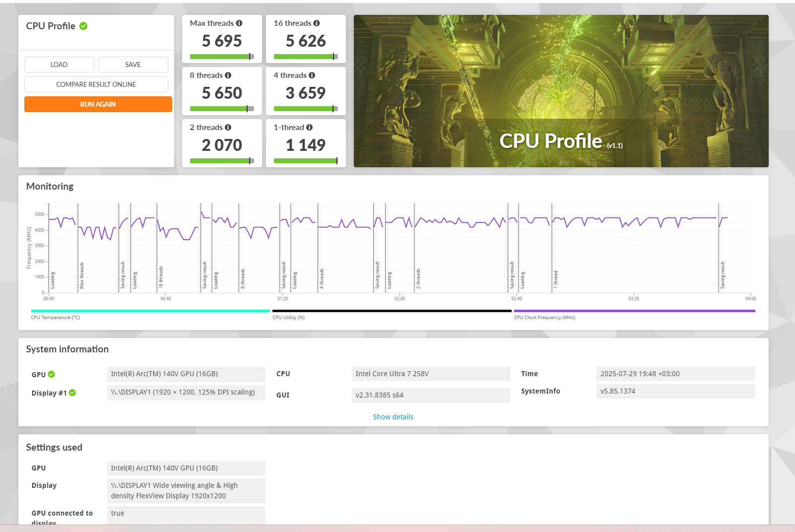This screenshot has height=532, width=795.
Task: Click the DISPLAY1 1920 × 1200 DPI scaling value
Action: [x=186, y=392]
